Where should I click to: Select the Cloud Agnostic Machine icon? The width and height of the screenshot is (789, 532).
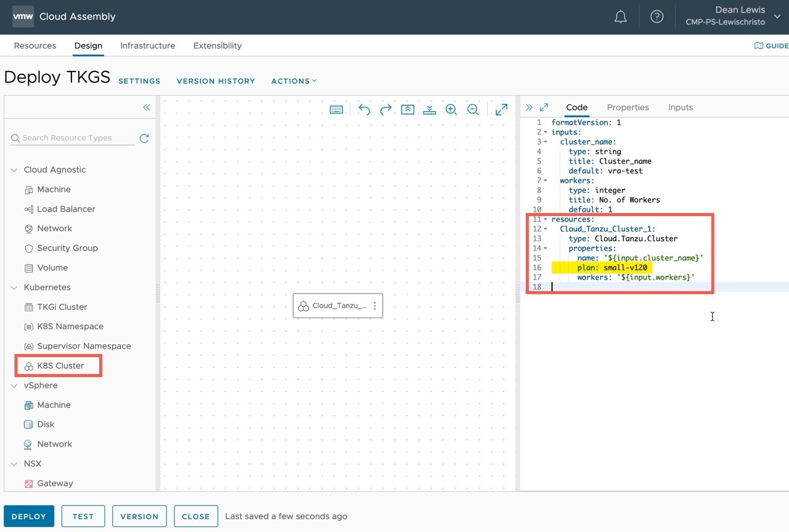point(28,190)
